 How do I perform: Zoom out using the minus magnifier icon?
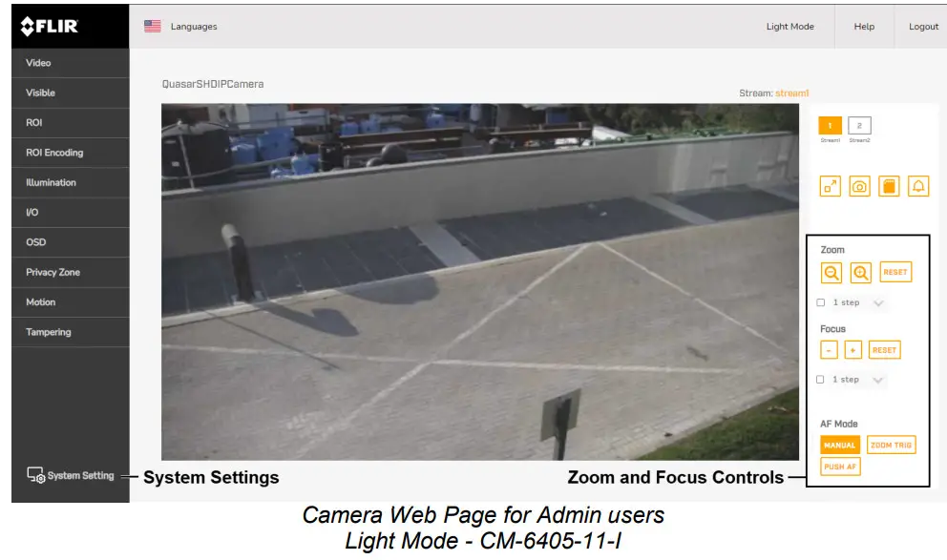pos(831,273)
